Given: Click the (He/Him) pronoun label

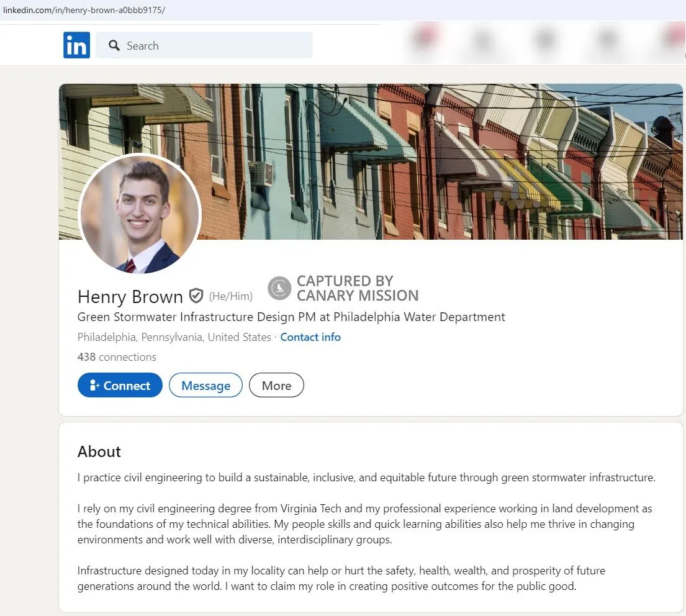Looking at the screenshot, I should (x=231, y=296).
